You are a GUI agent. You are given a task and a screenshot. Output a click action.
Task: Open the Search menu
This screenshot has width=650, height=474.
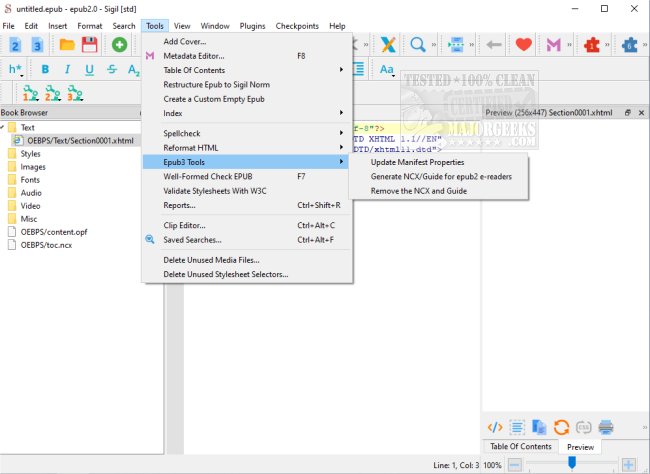[124, 26]
